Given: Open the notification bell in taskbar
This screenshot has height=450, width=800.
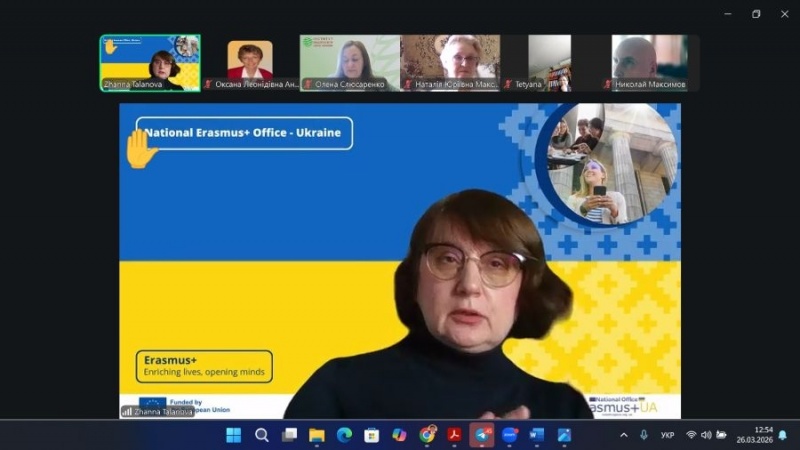Looking at the screenshot, I should tap(782, 435).
